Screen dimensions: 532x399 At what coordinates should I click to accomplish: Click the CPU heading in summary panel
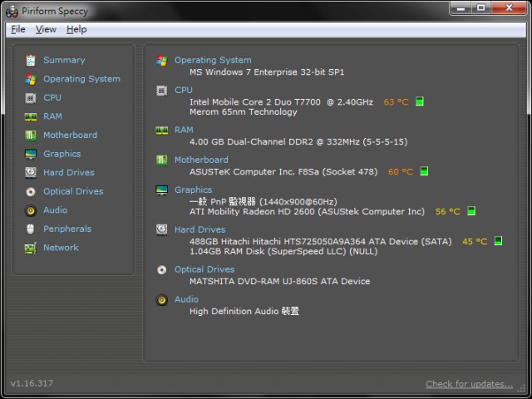click(x=184, y=91)
